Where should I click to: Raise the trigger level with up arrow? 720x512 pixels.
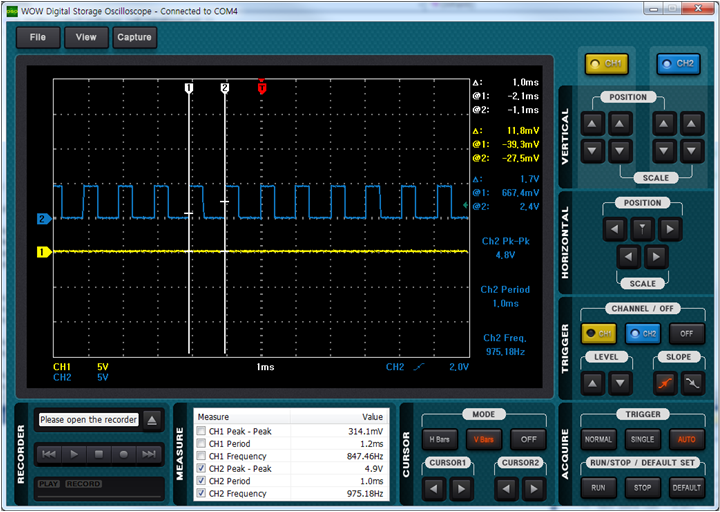(593, 383)
